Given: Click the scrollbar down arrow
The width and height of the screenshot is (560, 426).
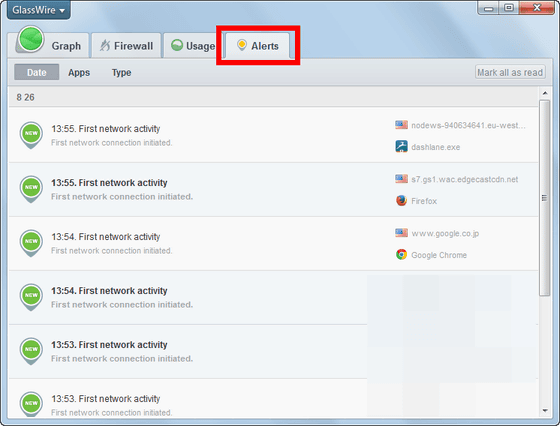Looking at the screenshot, I should (545, 411).
